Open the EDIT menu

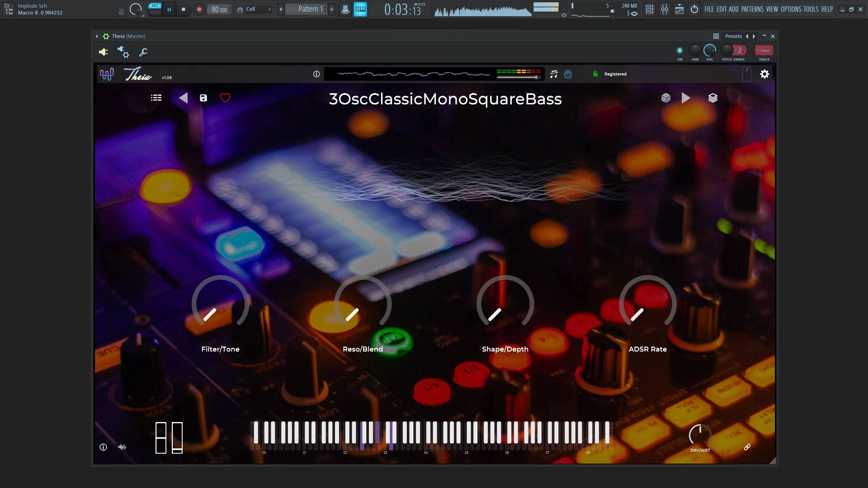722,9
